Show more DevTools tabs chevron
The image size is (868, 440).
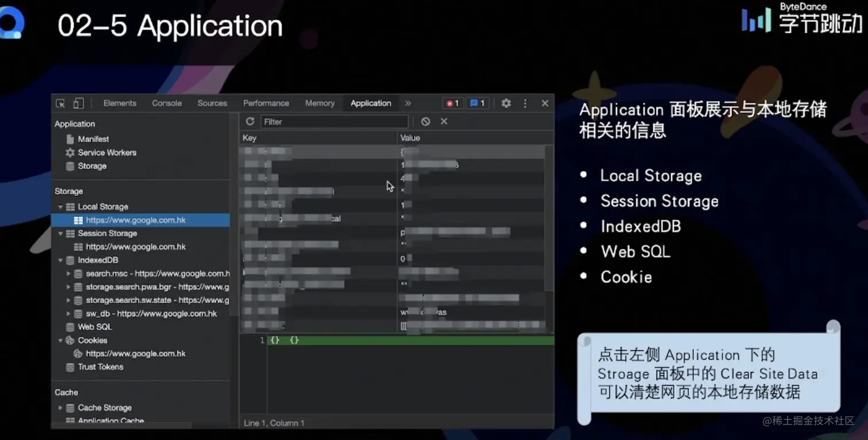click(x=408, y=103)
